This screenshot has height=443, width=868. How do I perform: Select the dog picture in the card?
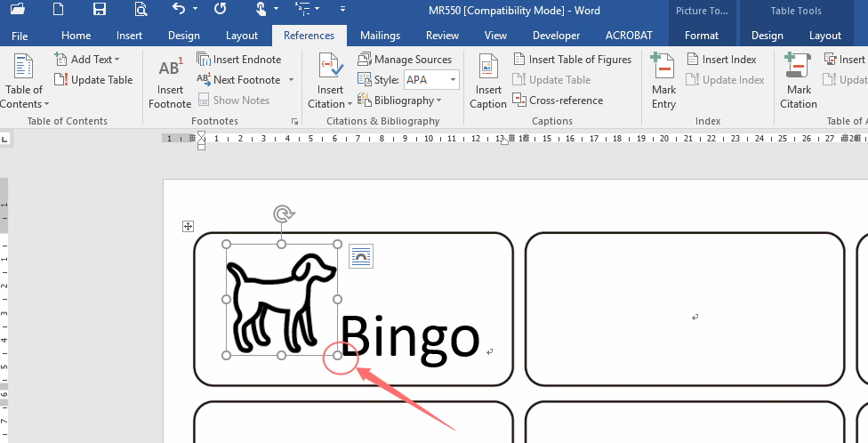click(x=281, y=302)
